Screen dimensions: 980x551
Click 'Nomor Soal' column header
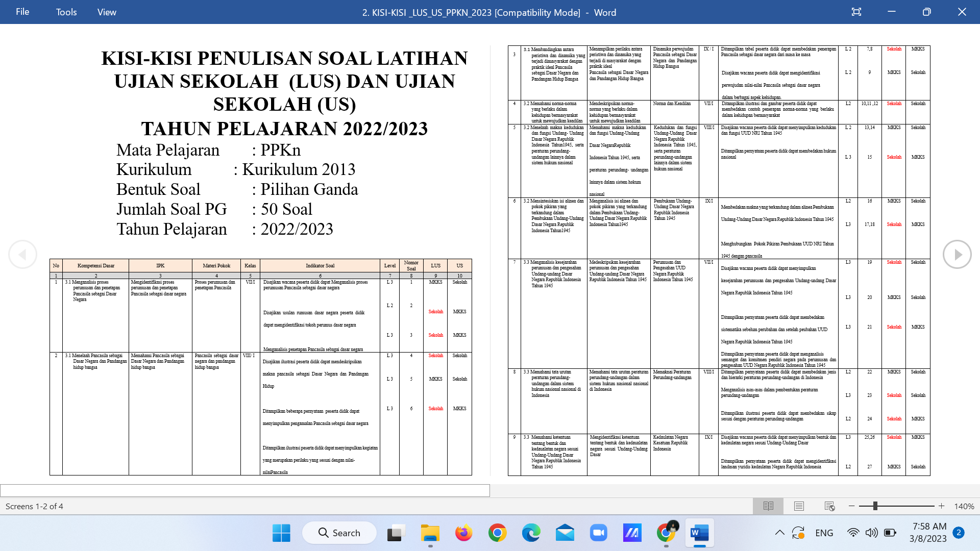[x=411, y=266]
